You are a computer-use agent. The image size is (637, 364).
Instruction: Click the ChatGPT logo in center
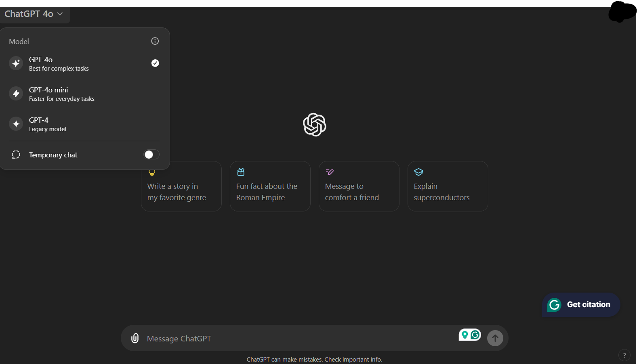click(x=315, y=125)
